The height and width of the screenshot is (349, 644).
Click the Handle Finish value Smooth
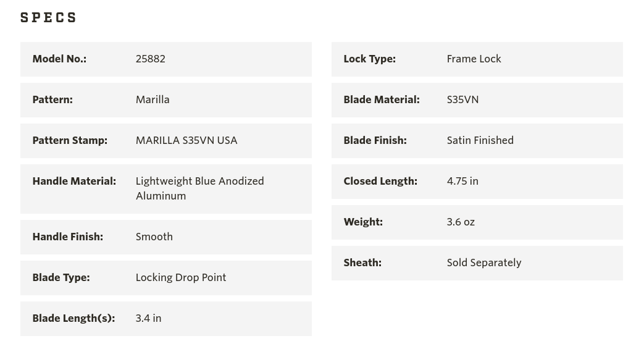(x=154, y=237)
